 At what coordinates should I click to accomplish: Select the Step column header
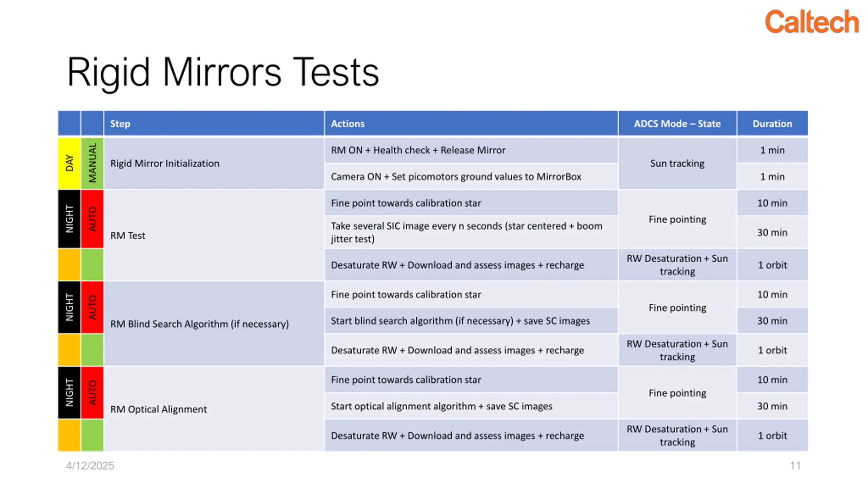(x=214, y=123)
